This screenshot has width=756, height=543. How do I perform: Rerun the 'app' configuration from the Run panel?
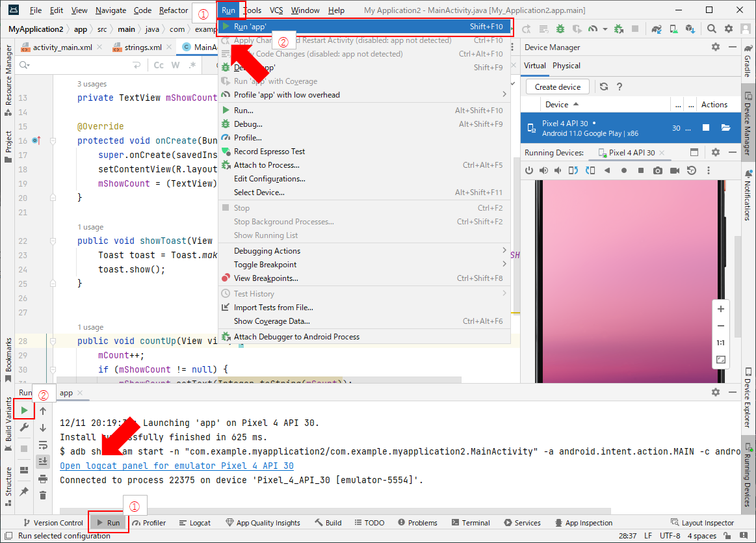pyautogui.click(x=23, y=410)
